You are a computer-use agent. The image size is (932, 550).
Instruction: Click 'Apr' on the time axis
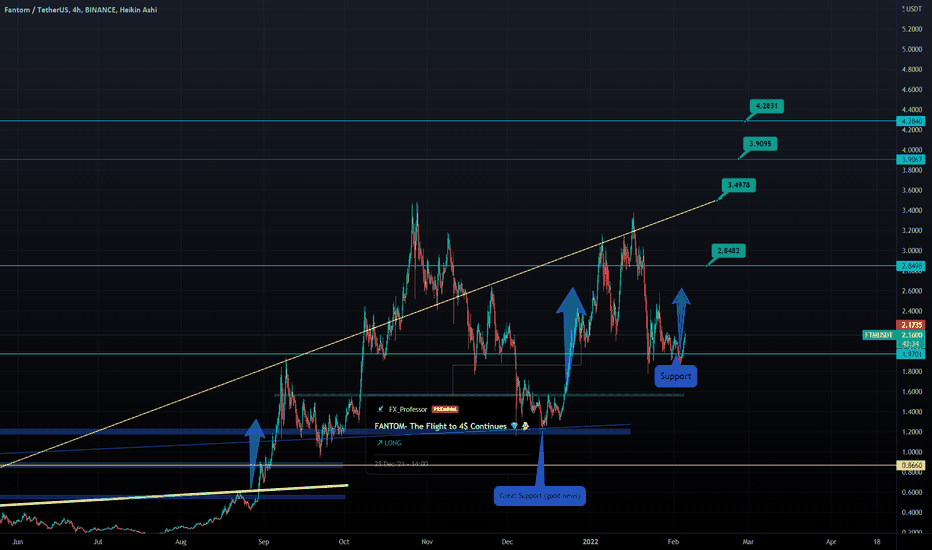[831, 542]
